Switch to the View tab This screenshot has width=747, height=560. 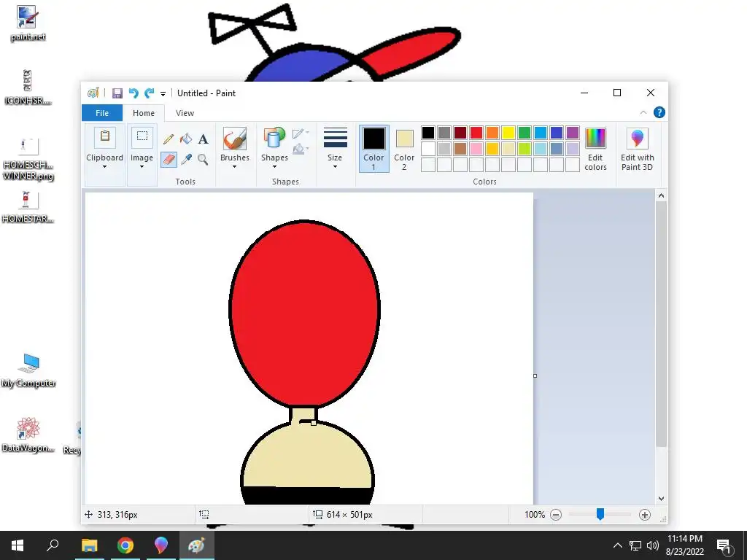185,113
